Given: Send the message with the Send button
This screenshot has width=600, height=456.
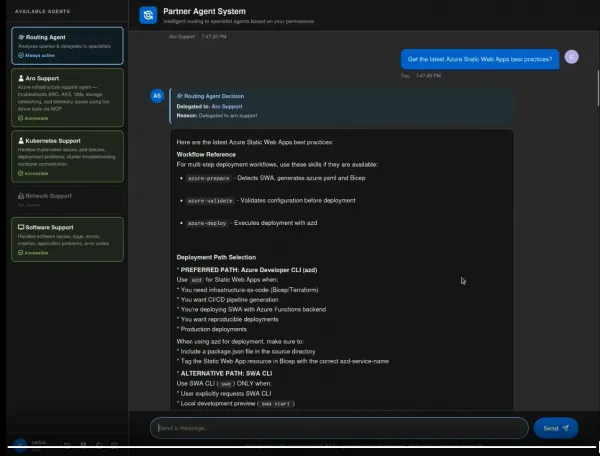Looking at the screenshot, I should (x=556, y=428).
